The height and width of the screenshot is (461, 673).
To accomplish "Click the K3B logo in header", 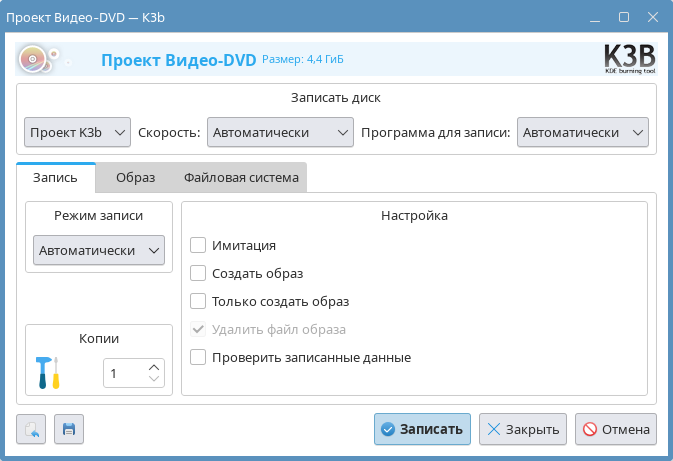I will pyautogui.click(x=630, y=59).
